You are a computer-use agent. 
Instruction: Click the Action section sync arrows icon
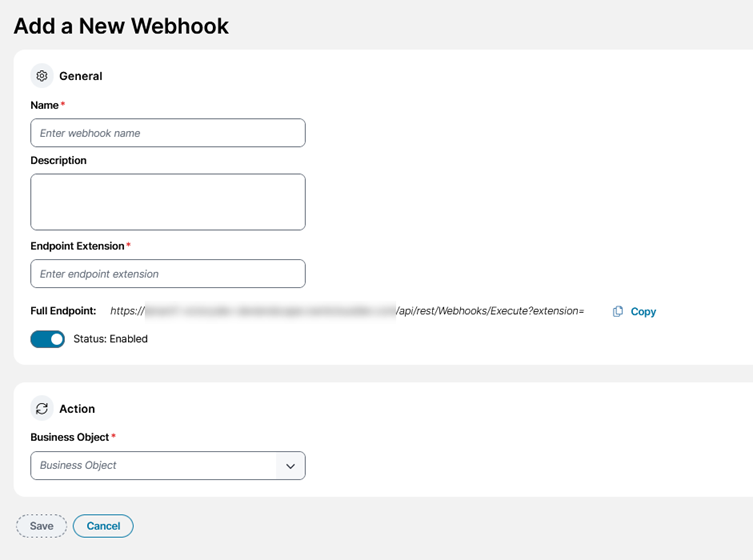[42, 409]
